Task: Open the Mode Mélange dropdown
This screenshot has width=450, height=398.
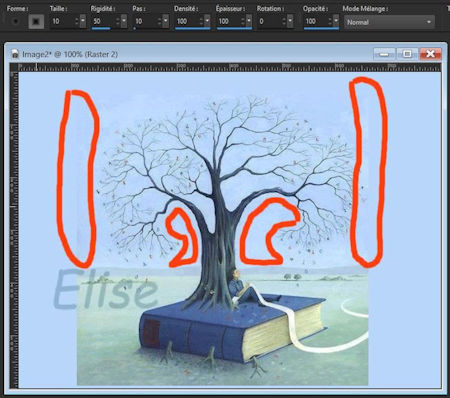Action: pyautogui.click(x=389, y=22)
